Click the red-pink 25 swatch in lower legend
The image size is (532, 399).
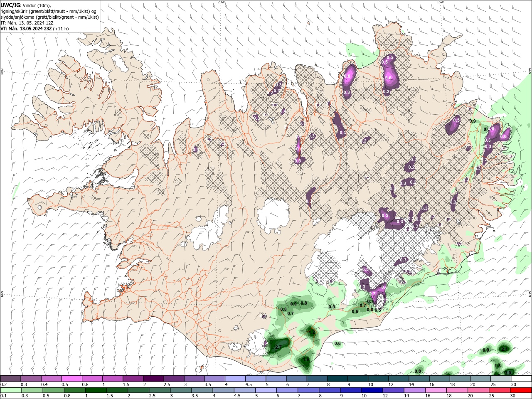[x=500, y=390]
